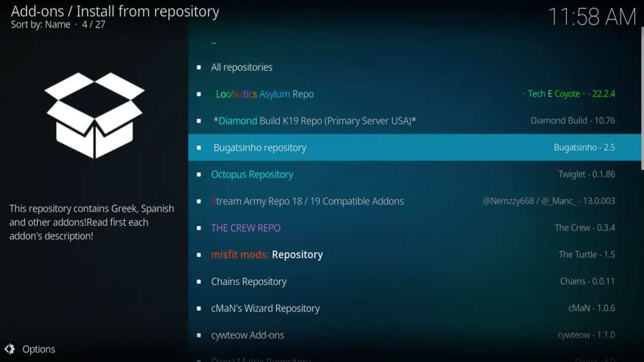Click 'cMaN - 1.0.6' version text

[592, 308]
